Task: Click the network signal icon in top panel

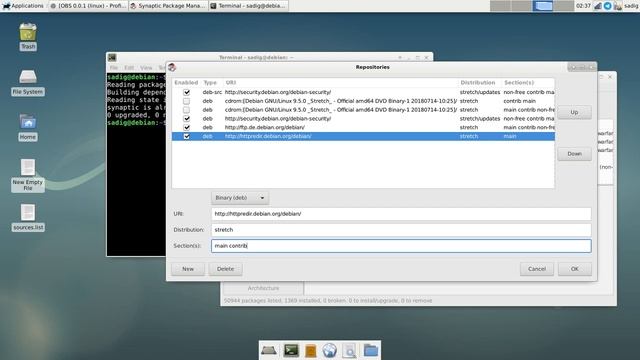Action: [x=598, y=6]
